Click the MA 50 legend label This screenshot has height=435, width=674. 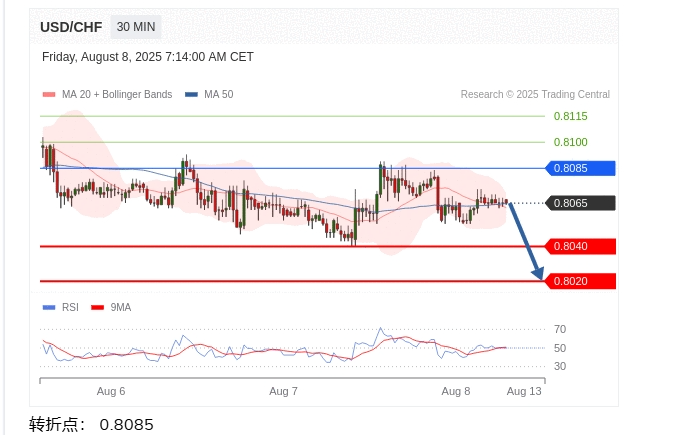(x=219, y=95)
